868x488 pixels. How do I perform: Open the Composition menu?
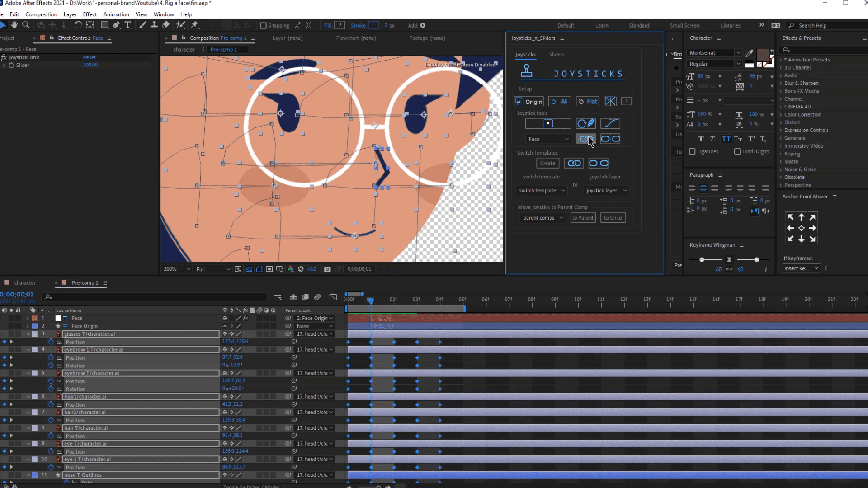click(x=41, y=14)
